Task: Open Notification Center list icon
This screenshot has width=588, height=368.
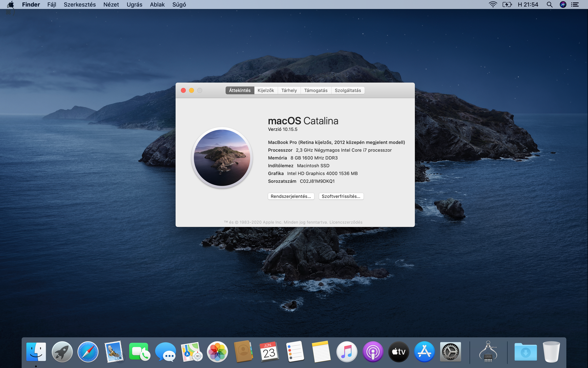Action: click(575, 4)
